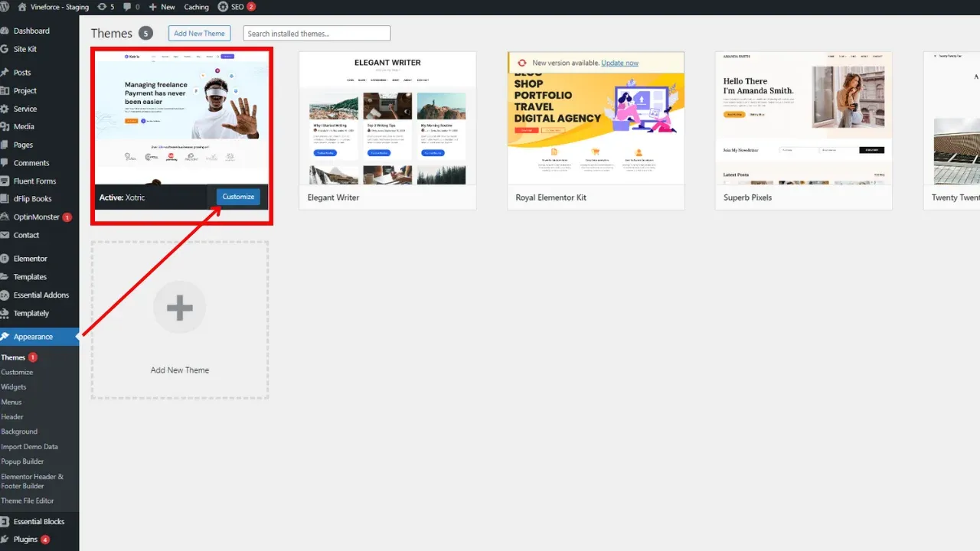The image size is (980, 551).
Task: Select Customize in the Appearance submenu
Action: [17, 372]
